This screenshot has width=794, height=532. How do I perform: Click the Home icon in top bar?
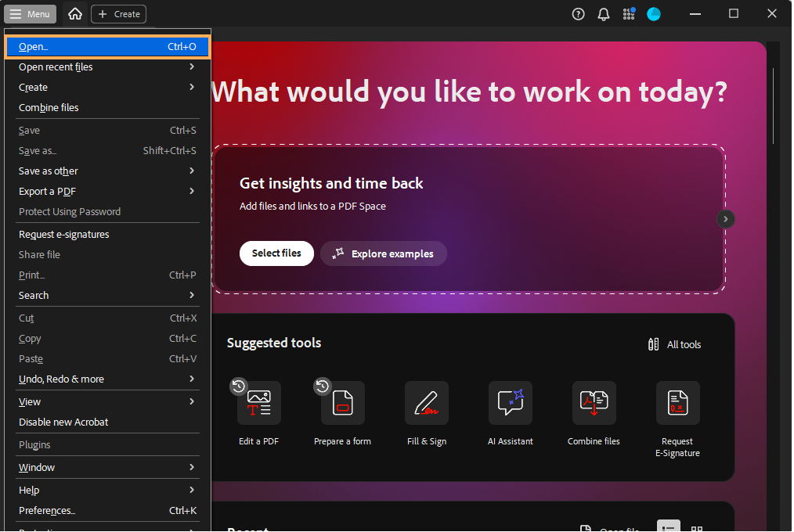(x=75, y=14)
